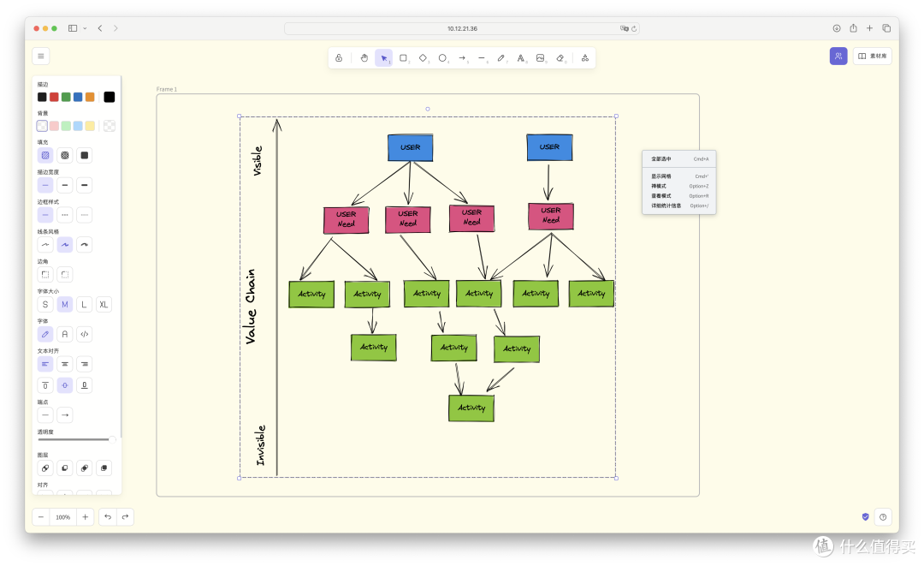Select sharp corner edges
The image size is (924, 566).
(x=45, y=274)
